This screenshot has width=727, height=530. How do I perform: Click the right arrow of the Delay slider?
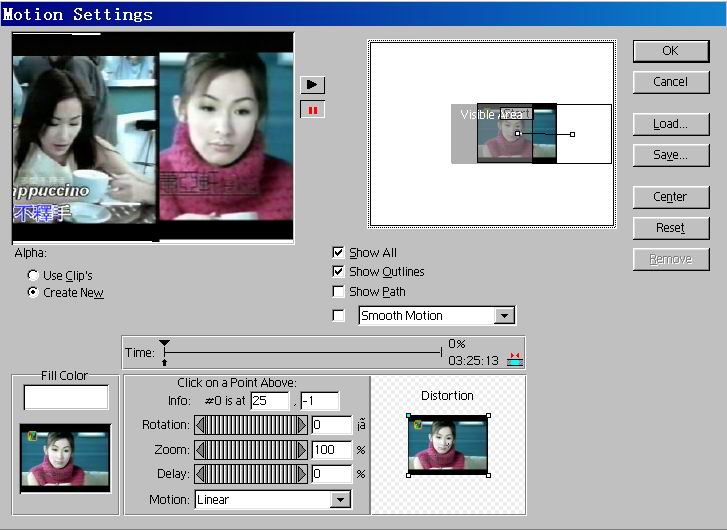(x=301, y=474)
